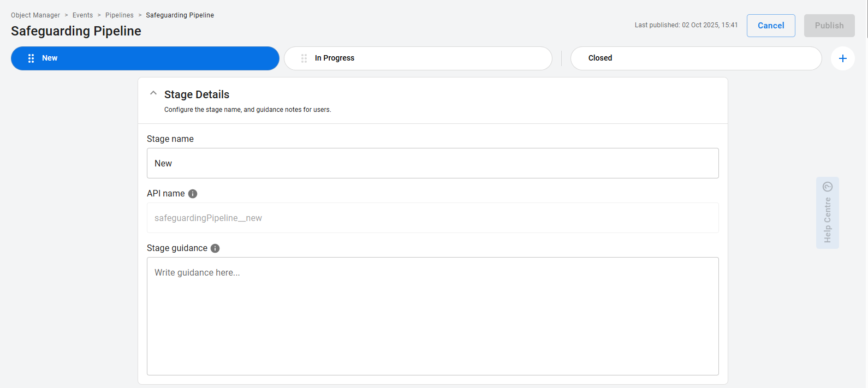Click into the Stage guidance text area
The image size is (868, 388).
[432, 316]
